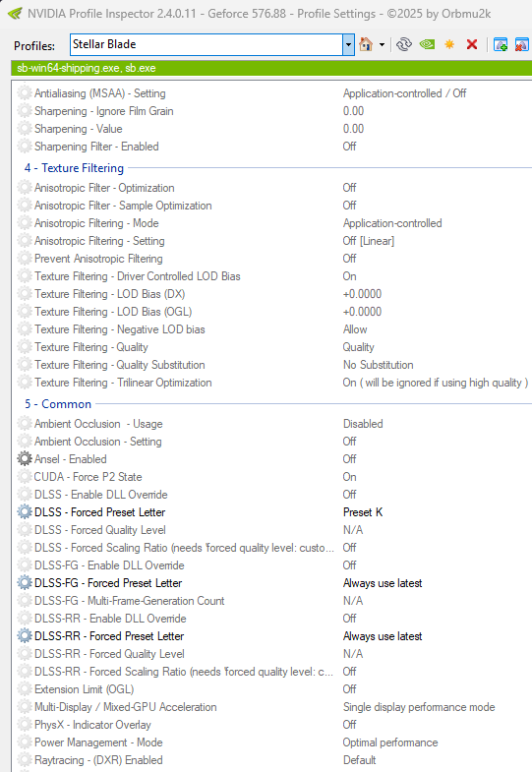Click gear icon beside DLSS-RR - Forced Preset Letter

click(25, 636)
